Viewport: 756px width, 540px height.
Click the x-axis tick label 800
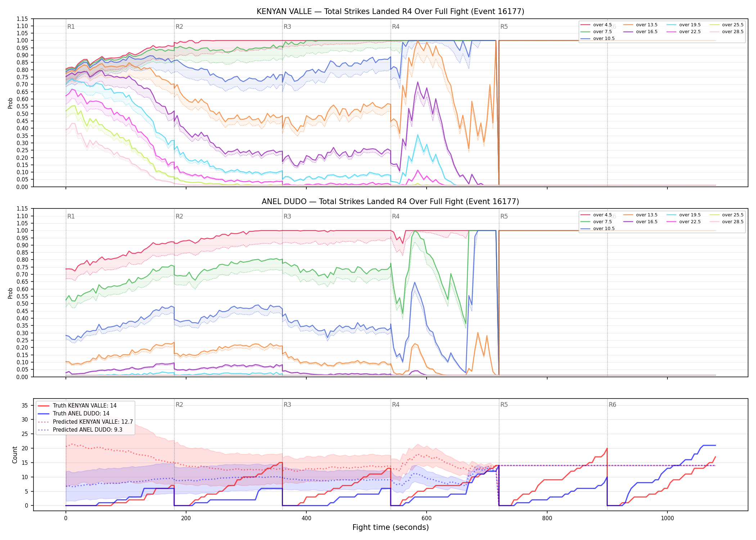pyautogui.click(x=547, y=518)
